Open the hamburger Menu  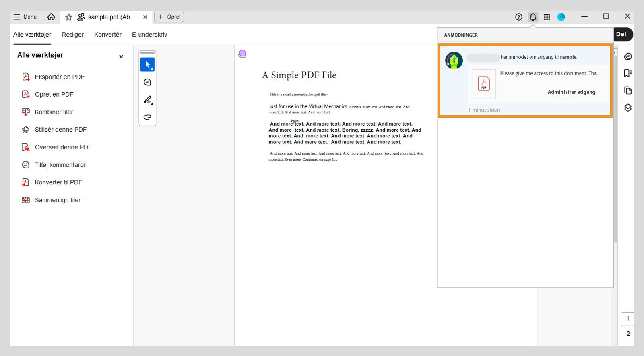click(x=25, y=17)
